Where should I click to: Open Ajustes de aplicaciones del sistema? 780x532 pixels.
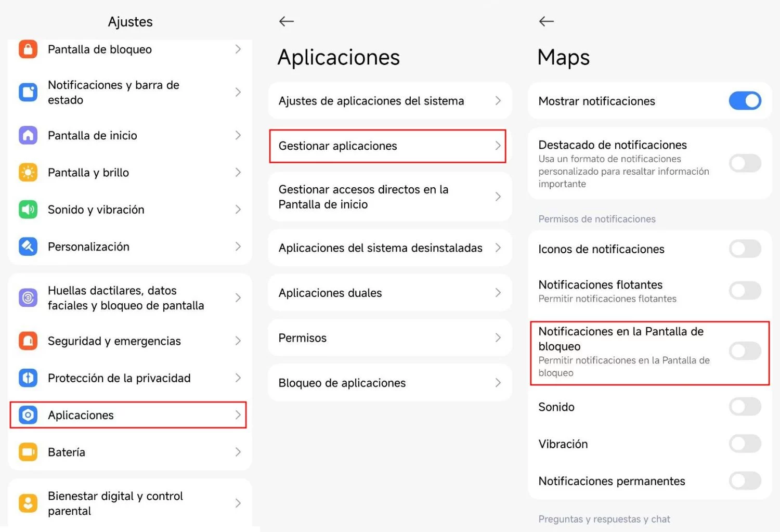click(x=390, y=101)
